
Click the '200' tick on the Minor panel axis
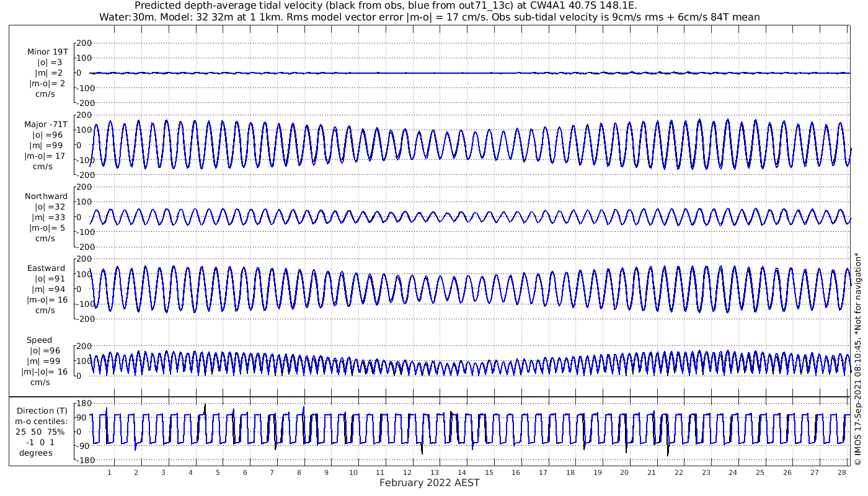pyautogui.click(x=84, y=43)
